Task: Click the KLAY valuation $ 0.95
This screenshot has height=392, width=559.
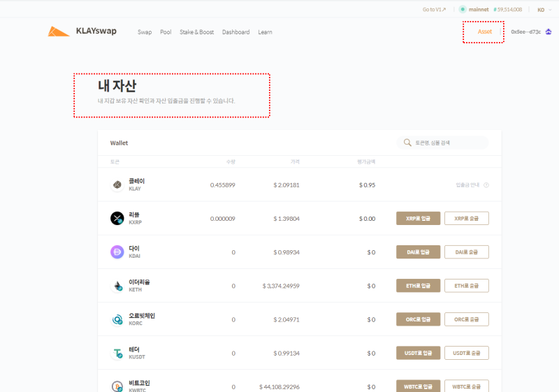Action: [x=367, y=185]
